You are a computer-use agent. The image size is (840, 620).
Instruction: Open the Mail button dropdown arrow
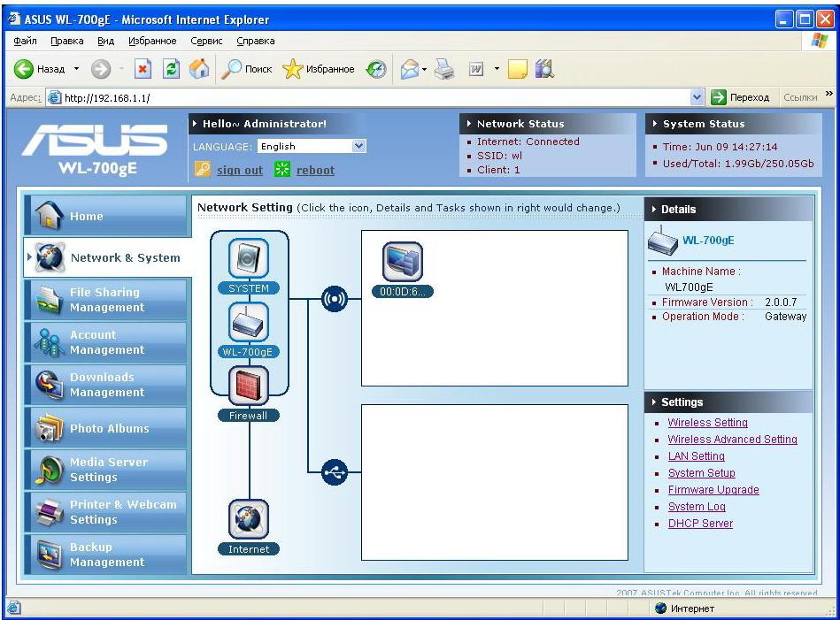pos(424,69)
